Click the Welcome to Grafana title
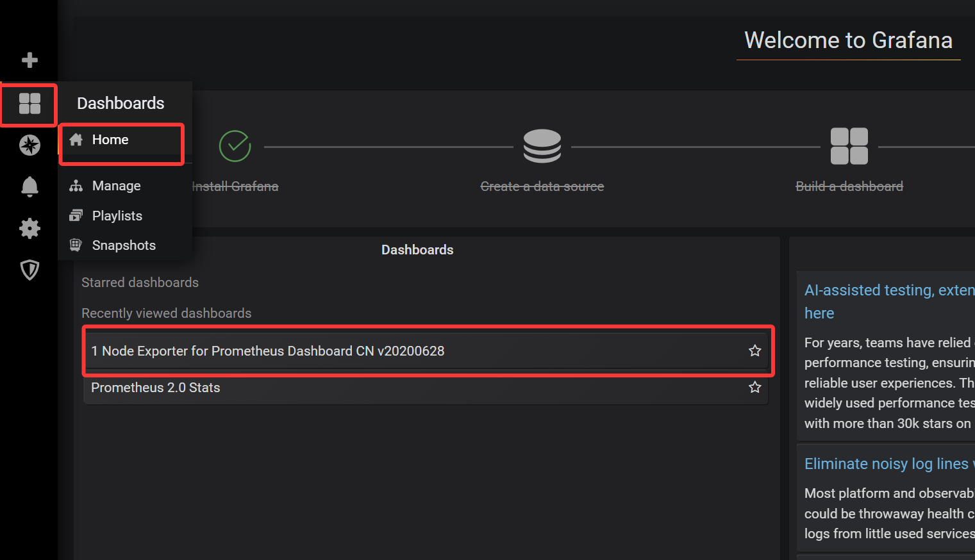The width and height of the screenshot is (975, 560). [848, 40]
